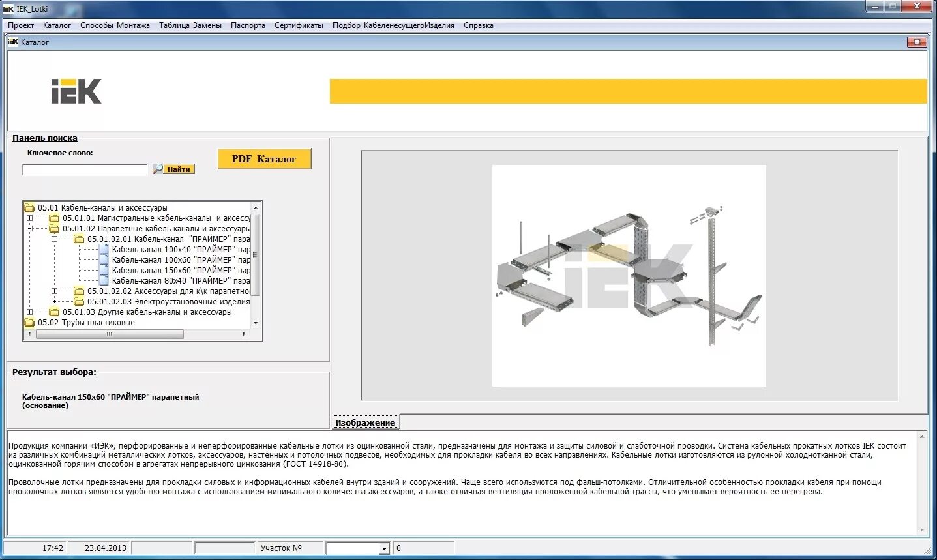
Task: Expand the 05.01.03 Другие кабель-каналы node
Action: click(x=29, y=312)
